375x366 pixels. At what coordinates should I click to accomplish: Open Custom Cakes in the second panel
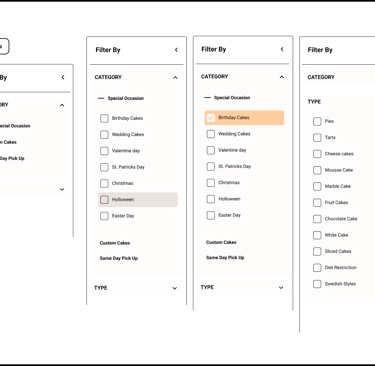[x=115, y=243]
